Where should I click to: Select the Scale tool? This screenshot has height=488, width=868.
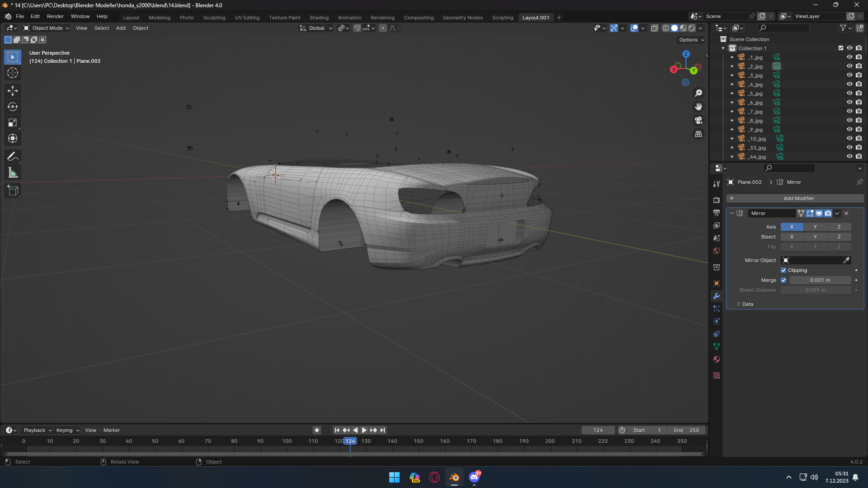tap(13, 123)
